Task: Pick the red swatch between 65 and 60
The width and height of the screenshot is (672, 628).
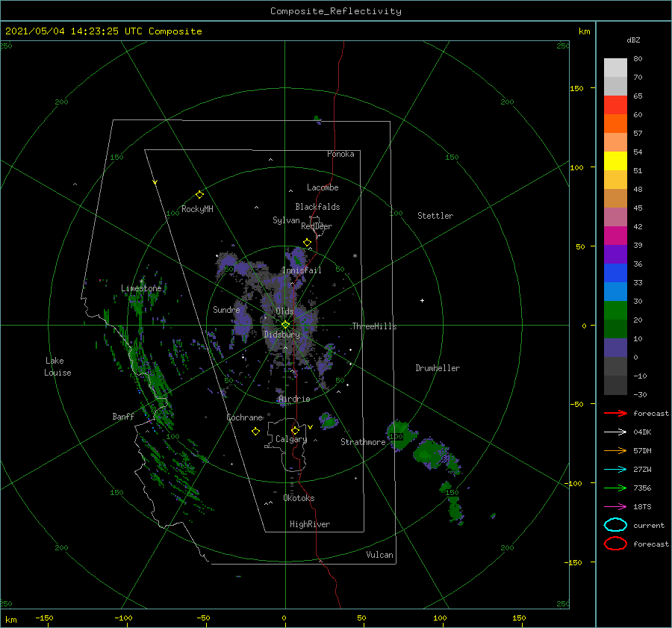Action: point(615,105)
